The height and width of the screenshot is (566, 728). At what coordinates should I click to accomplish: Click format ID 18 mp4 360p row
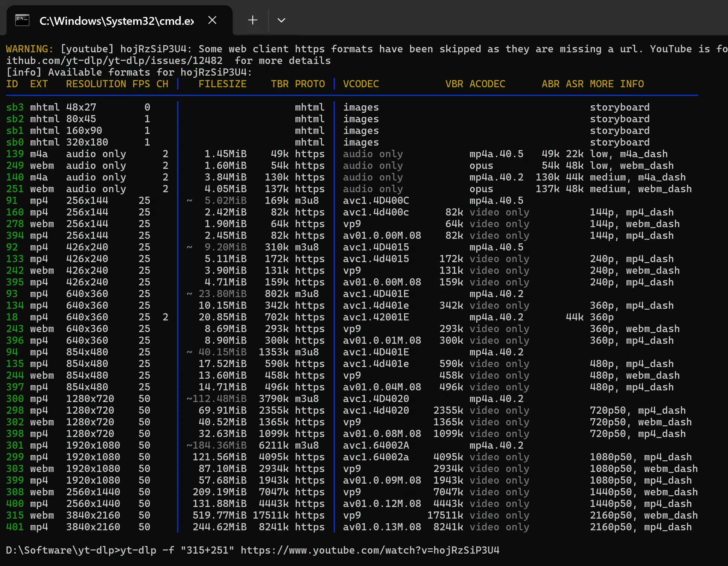pyautogui.click(x=12, y=317)
